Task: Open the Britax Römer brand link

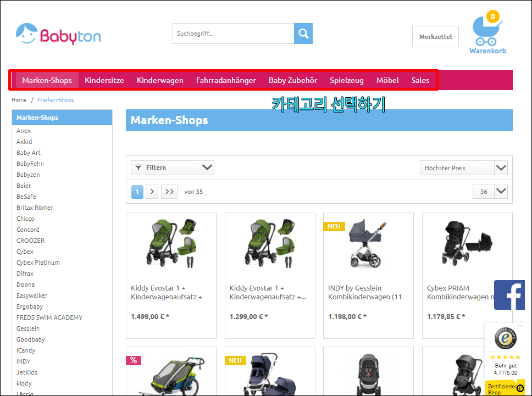Action: [35, 208]
